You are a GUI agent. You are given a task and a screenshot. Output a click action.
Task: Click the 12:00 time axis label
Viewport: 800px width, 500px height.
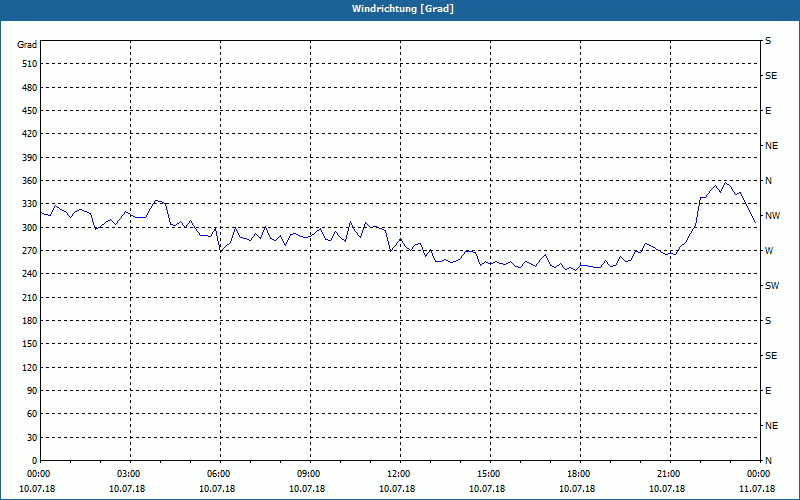pos(397,474)
